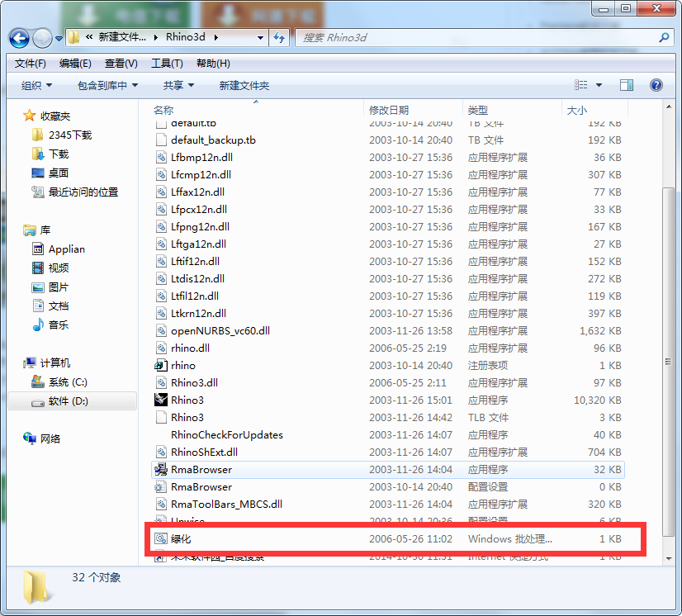This screenshot has height=616, width=682.
Task: Select 库 in the navigation pane
Action: [45, 230]
